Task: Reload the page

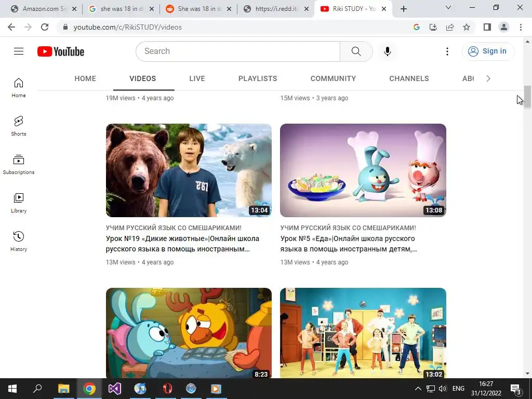Action: [x=45, y=27]
